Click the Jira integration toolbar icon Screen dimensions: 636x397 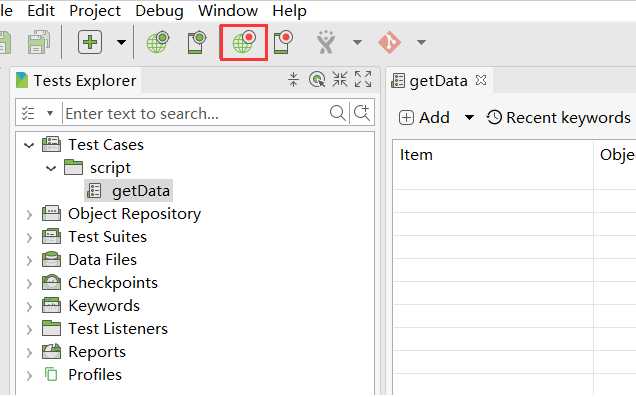[326, 42]
